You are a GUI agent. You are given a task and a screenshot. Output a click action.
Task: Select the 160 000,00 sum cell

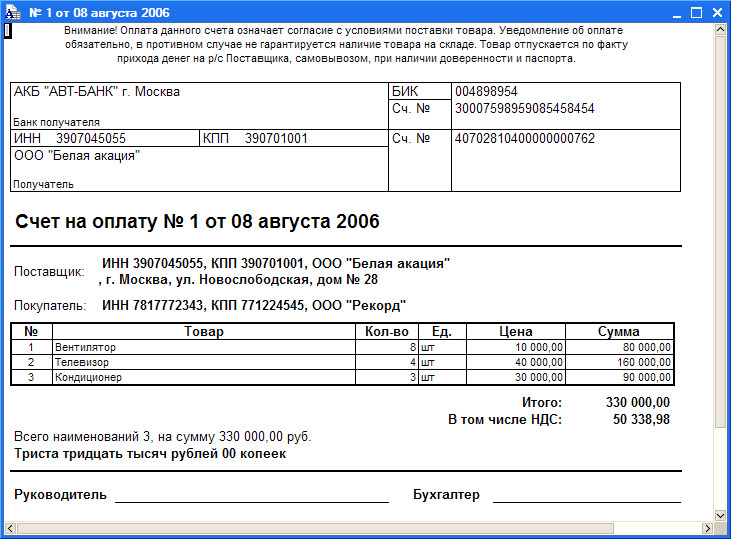tap(619, 362)
